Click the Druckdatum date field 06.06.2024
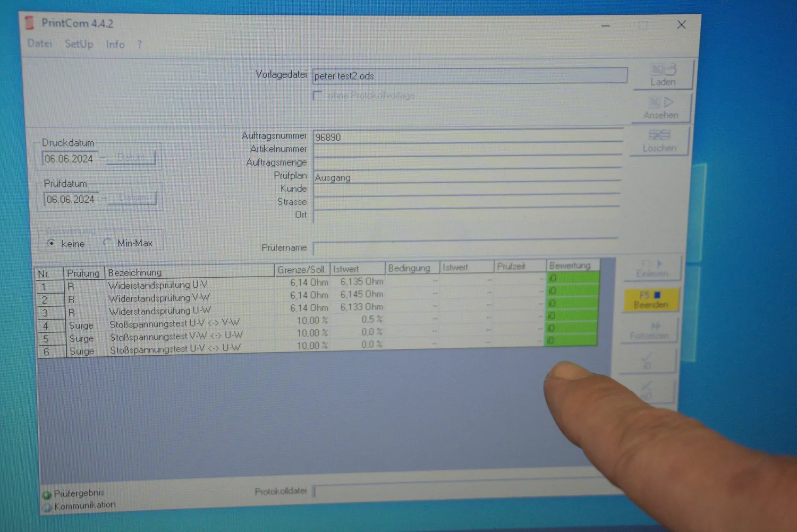797x532 pixels. point(70,158)
